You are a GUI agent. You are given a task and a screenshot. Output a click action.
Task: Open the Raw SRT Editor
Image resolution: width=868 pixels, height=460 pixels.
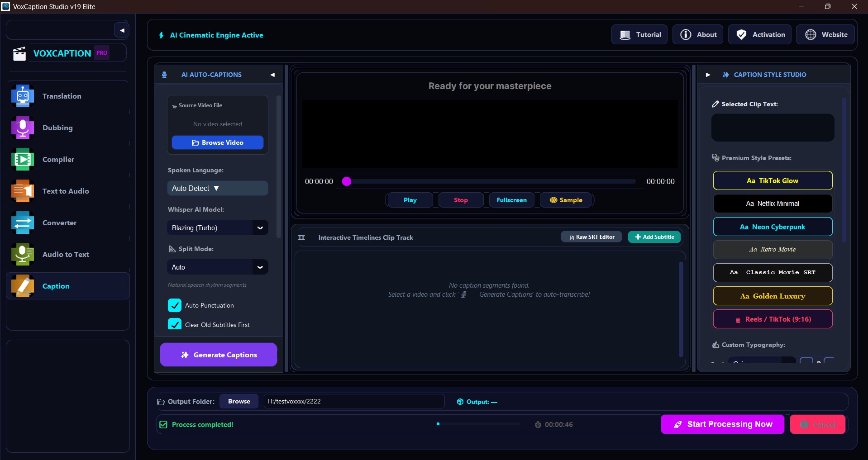coord(591,237)
